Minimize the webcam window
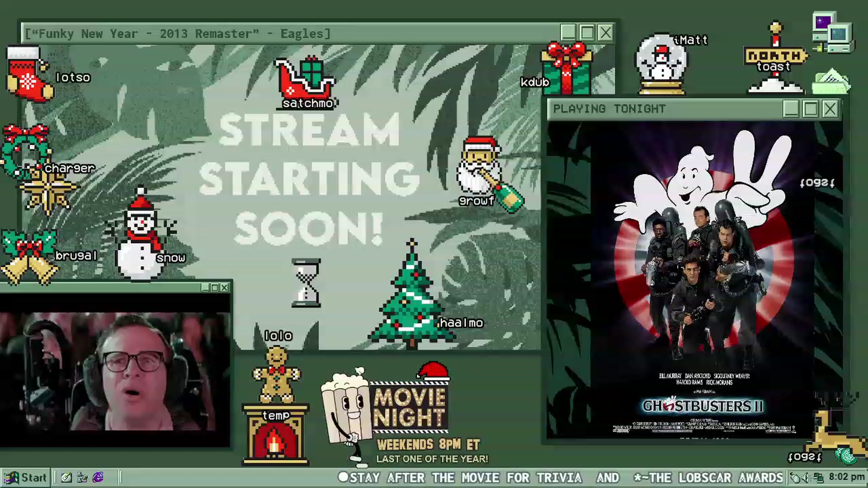Image resolution: width=868 pixels, height=488 pixels. [205, 287]
